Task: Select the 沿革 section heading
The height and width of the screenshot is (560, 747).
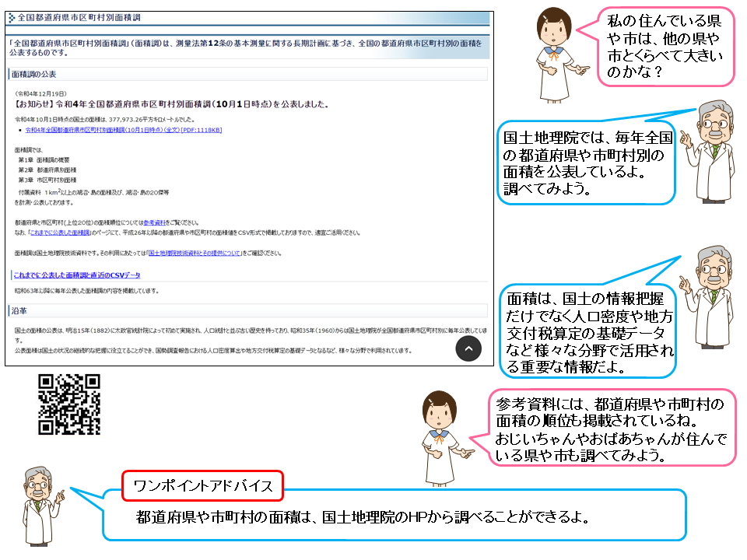Action: coord(19,310)
